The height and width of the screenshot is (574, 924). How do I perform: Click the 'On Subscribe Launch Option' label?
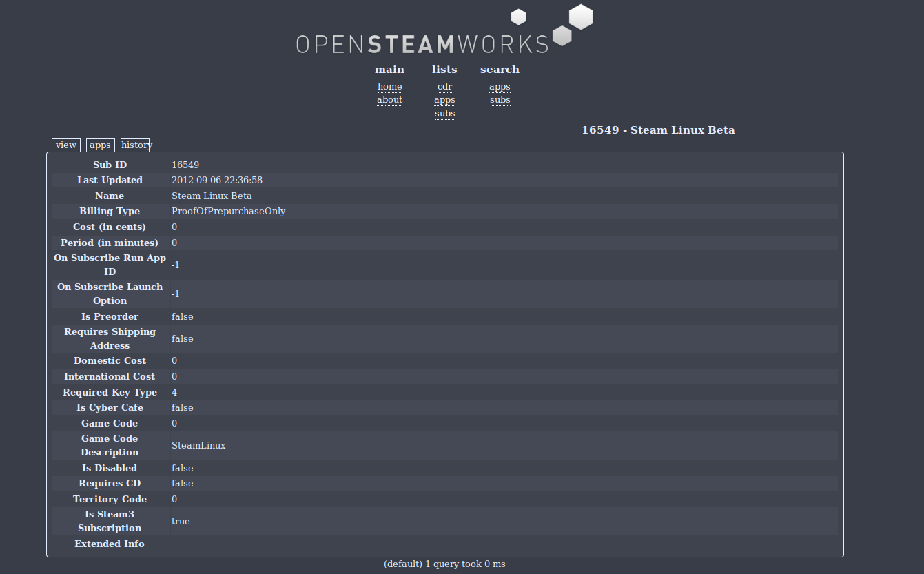pyautogui.click(x=110, y=294)
